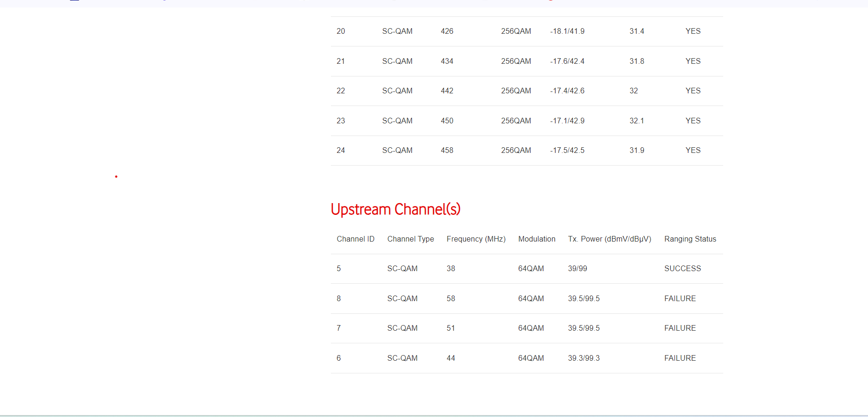Click the Upstream Channel(s) section heading
This screenshot has height=417, width=868.
tap(395, 209)
